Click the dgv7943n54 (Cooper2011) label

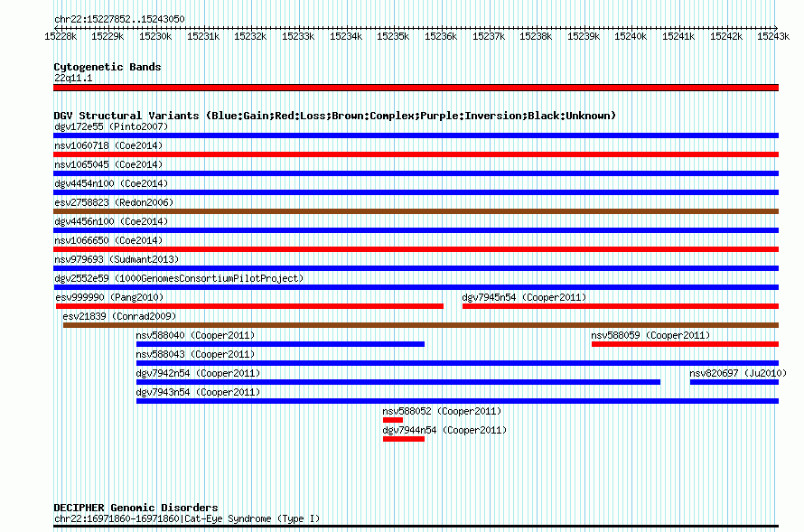198,393
